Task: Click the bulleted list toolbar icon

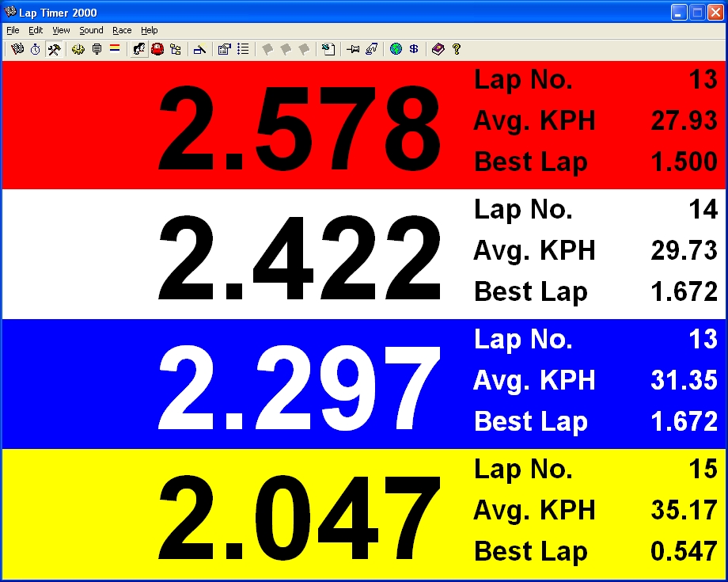Action: (243, 49)
